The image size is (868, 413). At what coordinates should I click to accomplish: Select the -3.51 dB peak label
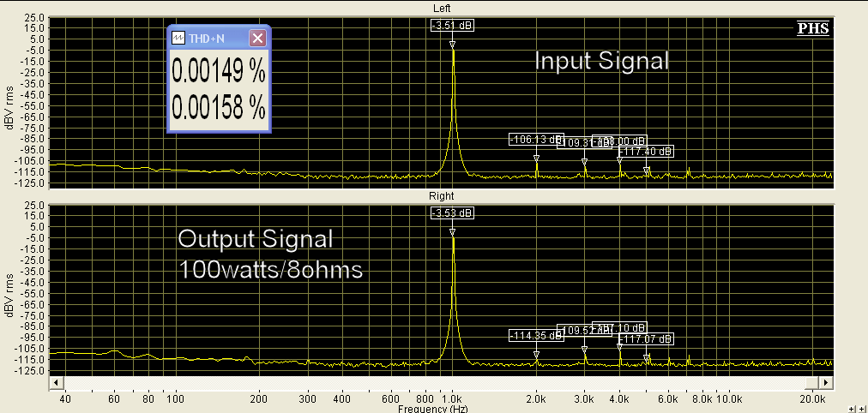point(452,26)
